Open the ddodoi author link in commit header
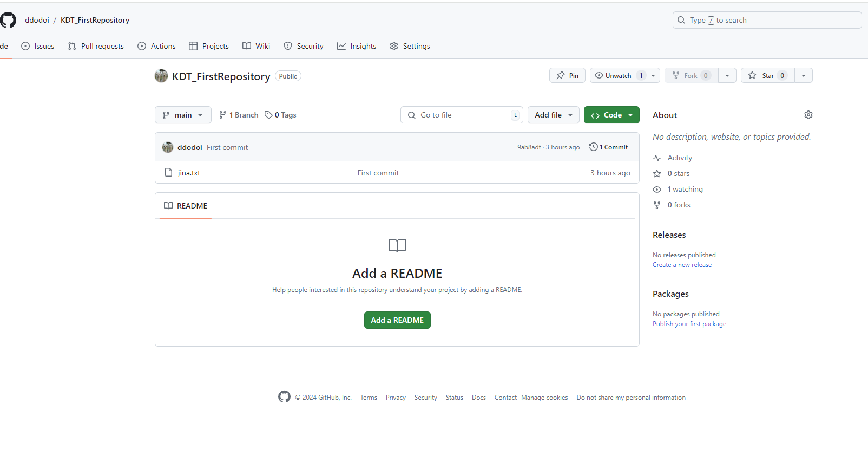 pos(189,147)
